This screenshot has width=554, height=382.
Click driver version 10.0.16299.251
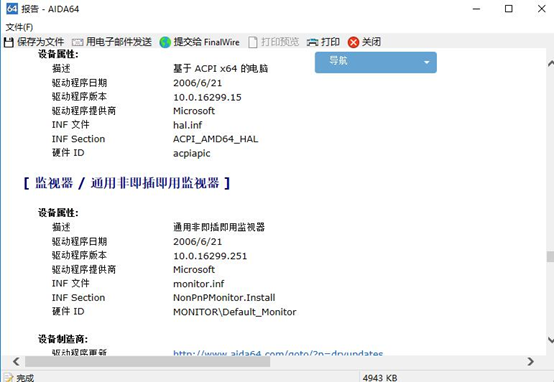point(210,256)
